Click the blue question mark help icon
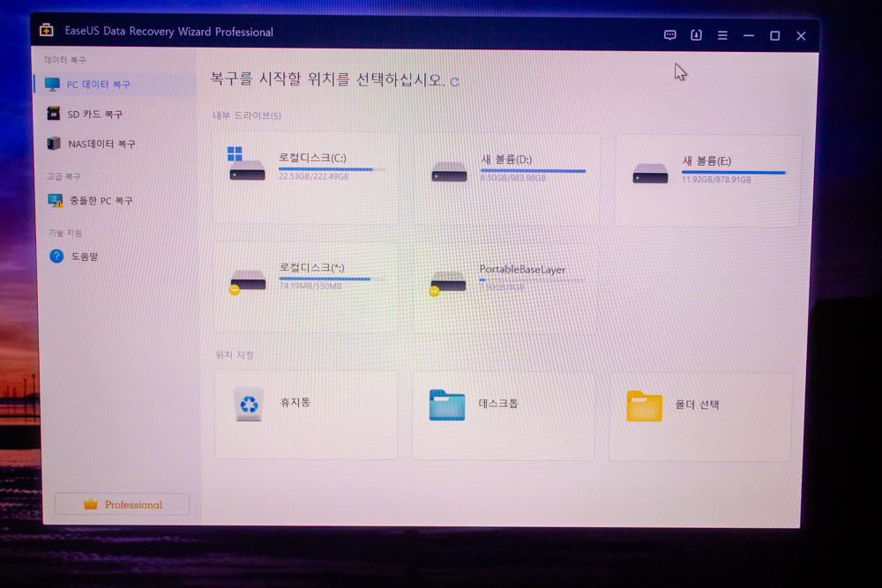This screenshot has height=588, width=882. tap(56, 257)
